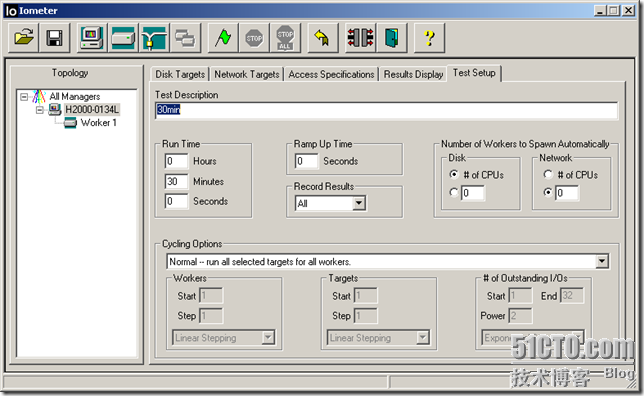The height and width of the screenshot is (396, 644).
Task: Click the Iometer title bar logo
Action: tap(11, 11)
